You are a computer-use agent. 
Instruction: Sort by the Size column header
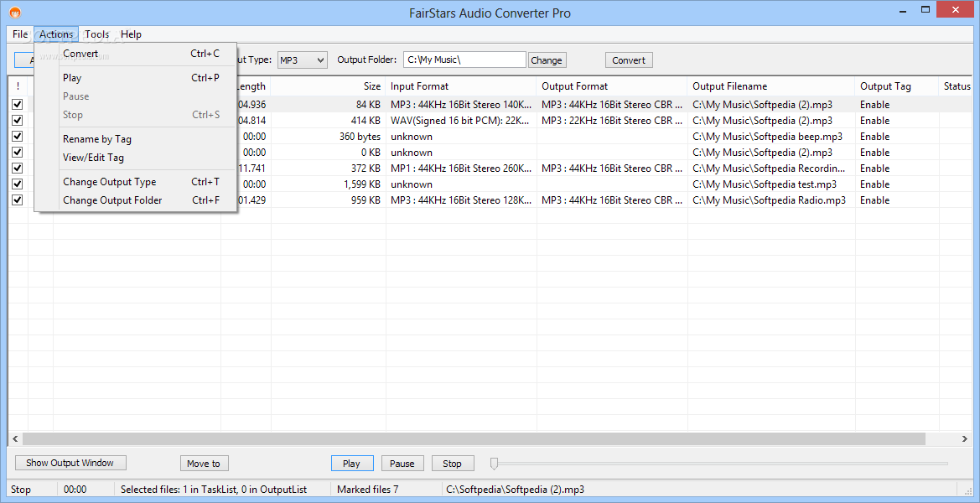(328, 86)
